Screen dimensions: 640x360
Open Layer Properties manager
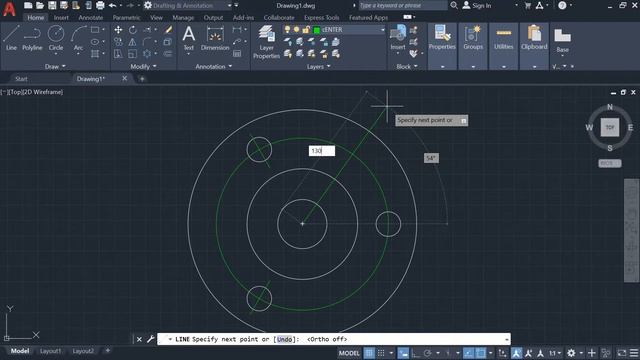267,42
